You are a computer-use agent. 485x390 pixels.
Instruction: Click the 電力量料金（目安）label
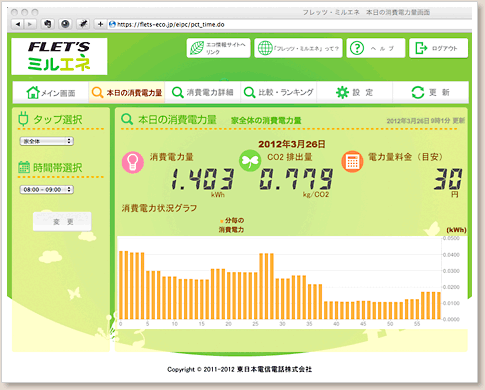click(x=405, y=157)
